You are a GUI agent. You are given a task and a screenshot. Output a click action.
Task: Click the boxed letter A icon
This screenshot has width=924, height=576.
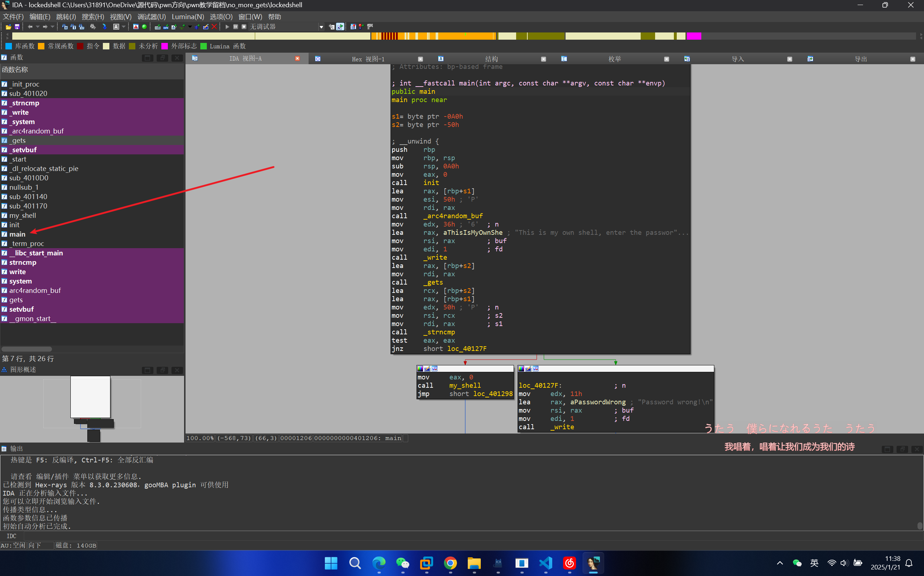point(116,27)
